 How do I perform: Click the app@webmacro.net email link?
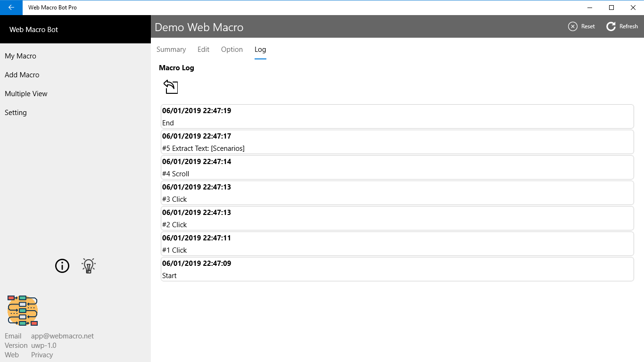click(x=62, y=336)
